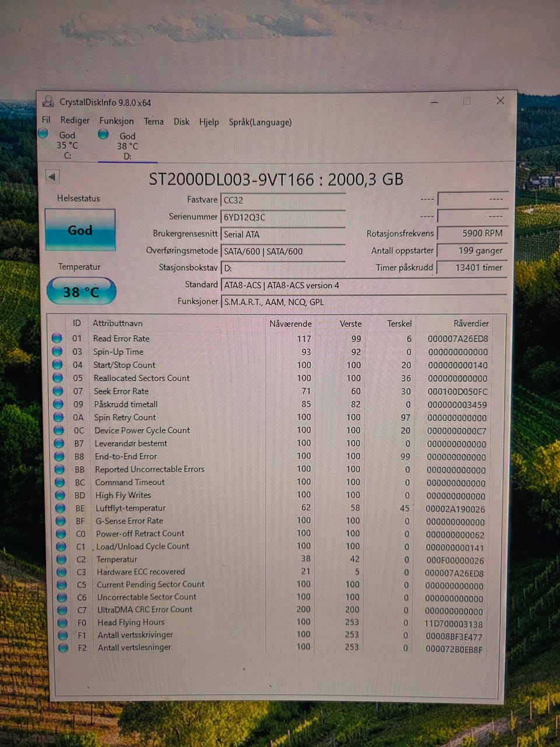This screenshot has height=747, width=560.
Task: Click the Funksjoner field S.M.A.R.T., AAM
Action: click(364, 302)
